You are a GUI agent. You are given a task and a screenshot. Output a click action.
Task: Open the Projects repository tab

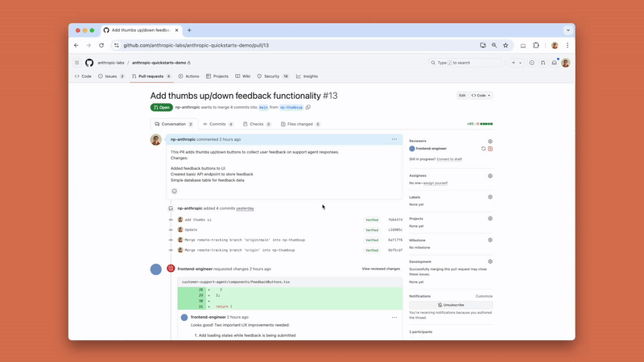[217, 76]
